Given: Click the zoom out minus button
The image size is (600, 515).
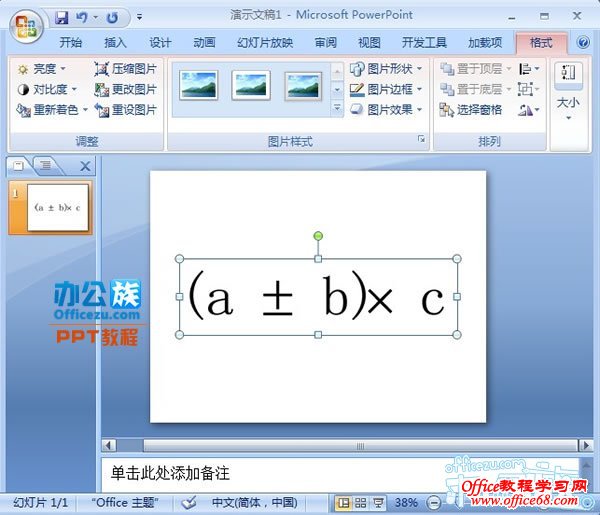Looking at the screenshot, I should click(x=434, y=503).
